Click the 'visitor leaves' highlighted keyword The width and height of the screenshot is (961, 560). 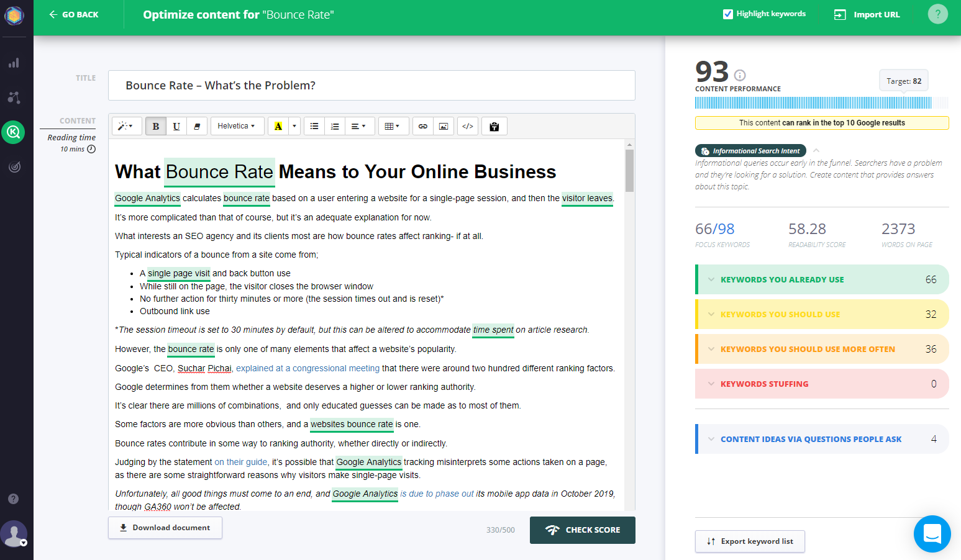[587, 198]
